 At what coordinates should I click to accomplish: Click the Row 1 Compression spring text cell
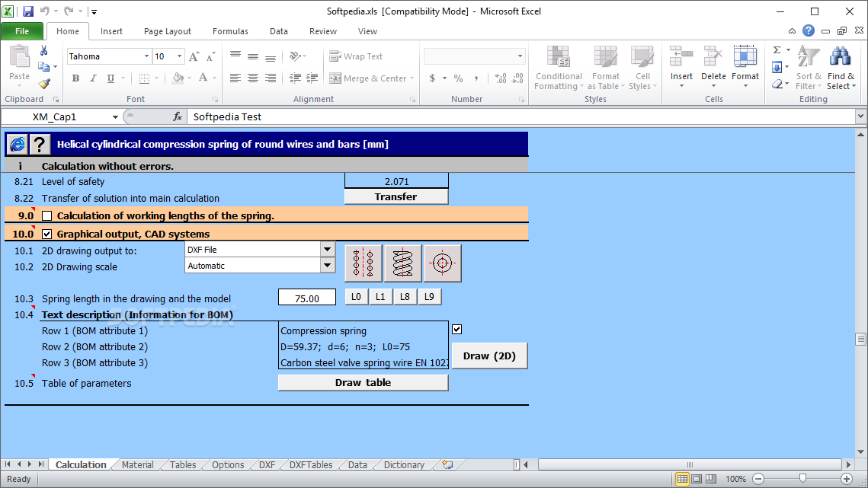point(364,331)
